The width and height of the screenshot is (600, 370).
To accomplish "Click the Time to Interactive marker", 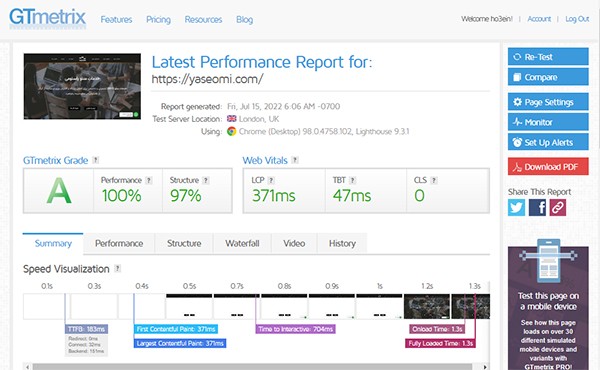I will 295,329.
